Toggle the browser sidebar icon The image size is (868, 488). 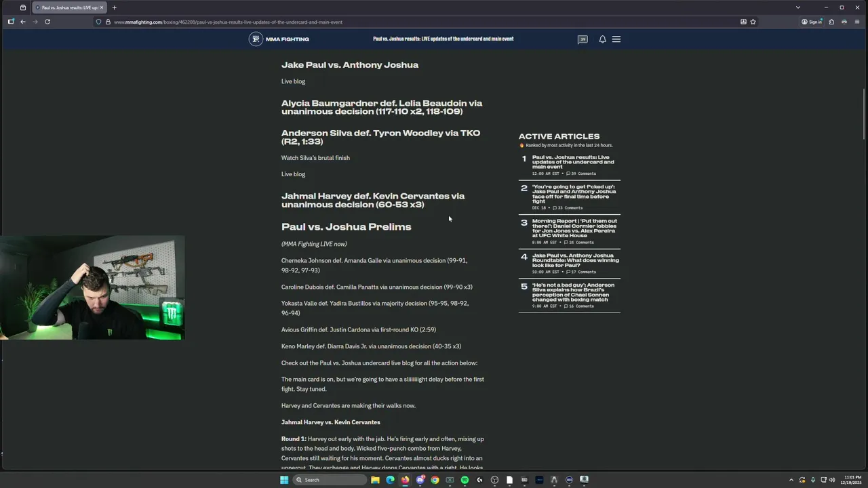tap(10, 22)
